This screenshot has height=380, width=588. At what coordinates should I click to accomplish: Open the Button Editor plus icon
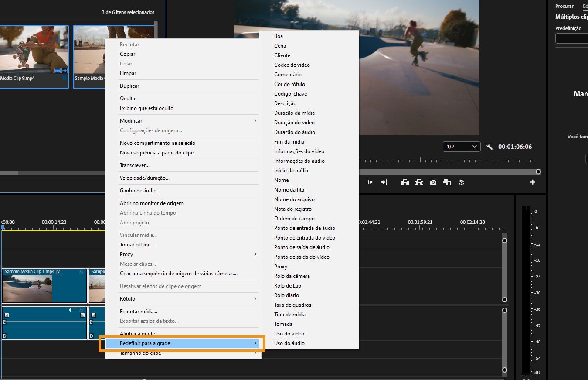(x=532, y=182)
